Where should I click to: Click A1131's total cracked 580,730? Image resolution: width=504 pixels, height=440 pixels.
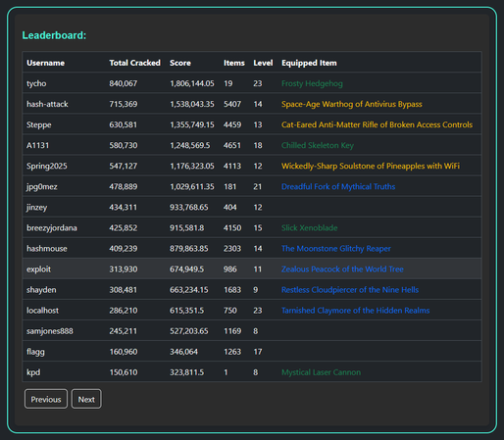[x=124, y=145]
